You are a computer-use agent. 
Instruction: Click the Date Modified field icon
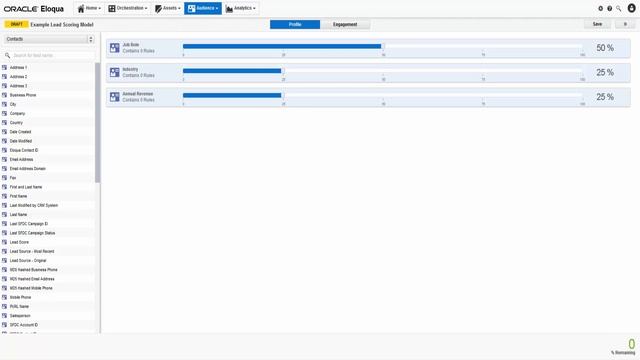pos(4,141)
